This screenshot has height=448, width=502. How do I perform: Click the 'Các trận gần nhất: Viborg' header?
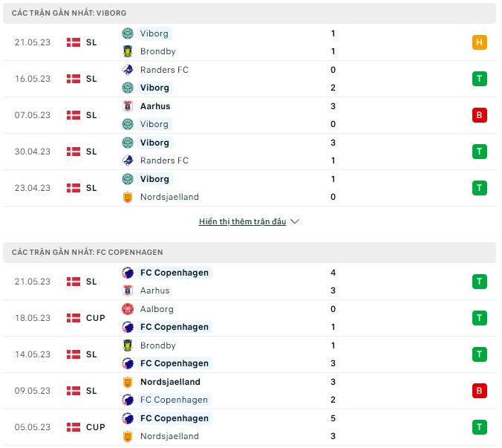pyautogui.click(x=69, y=13)
